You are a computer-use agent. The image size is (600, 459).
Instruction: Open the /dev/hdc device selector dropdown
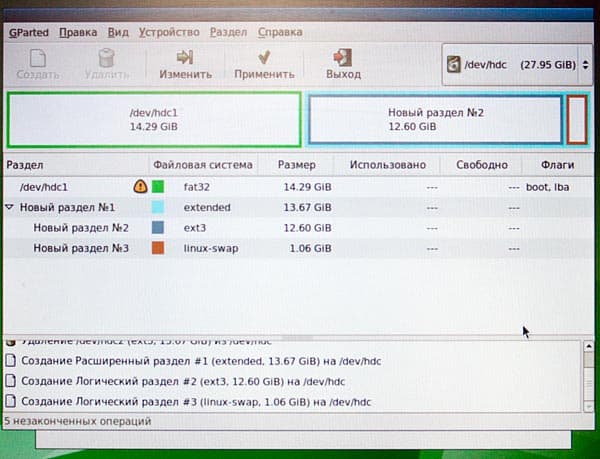[517, 64]
